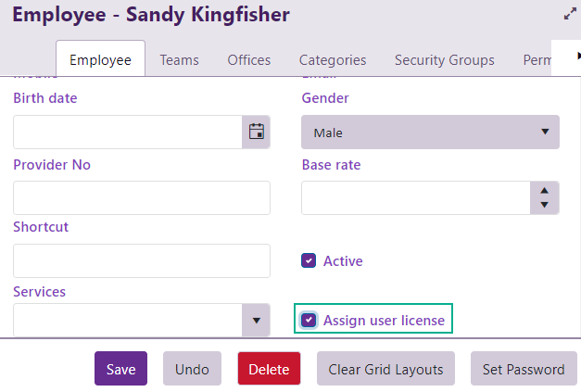
Task: Open the Gender dropdown
Action: click(x=430, y=133)
